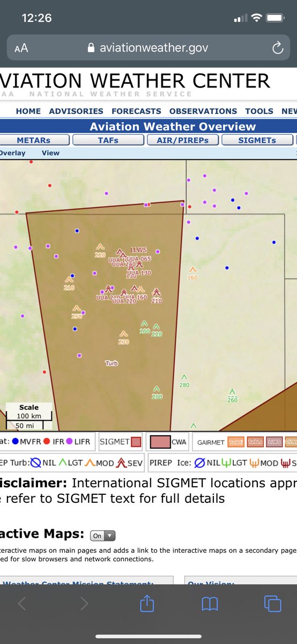Click the UUA 220 PIREP label
Screen dimensions: 297x644
124,301
